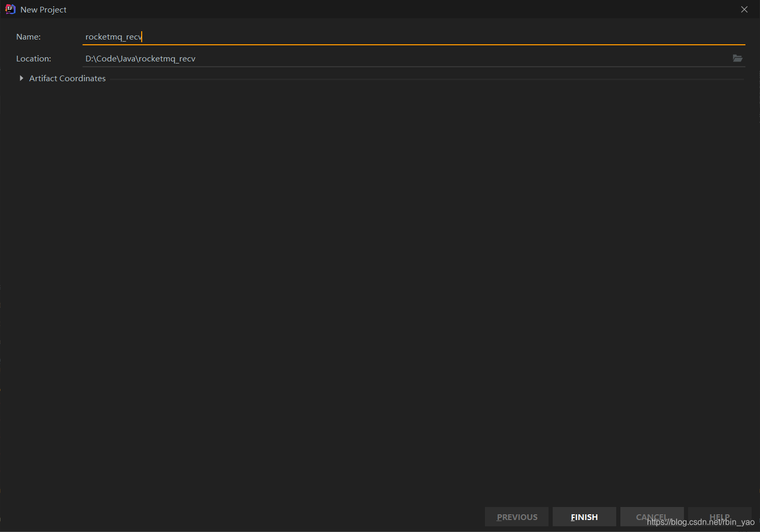760x532 pixels.
Task: Click the Location path field
Action: 260,58
